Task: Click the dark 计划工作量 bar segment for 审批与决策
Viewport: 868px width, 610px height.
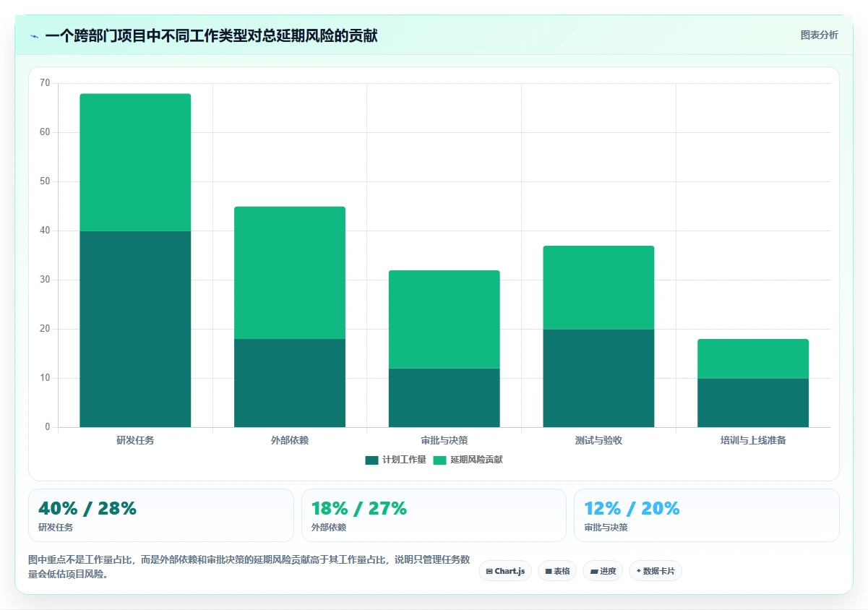Action: [x=444, y=398]
